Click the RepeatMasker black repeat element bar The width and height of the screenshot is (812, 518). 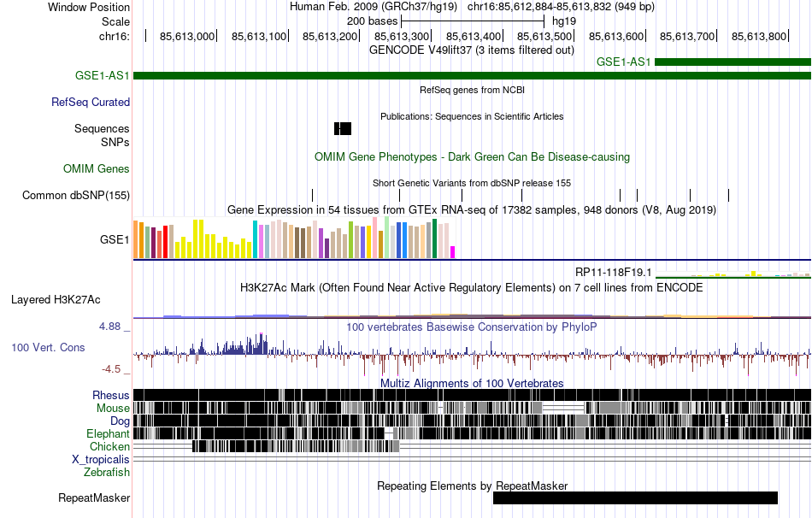coord(635,497)
